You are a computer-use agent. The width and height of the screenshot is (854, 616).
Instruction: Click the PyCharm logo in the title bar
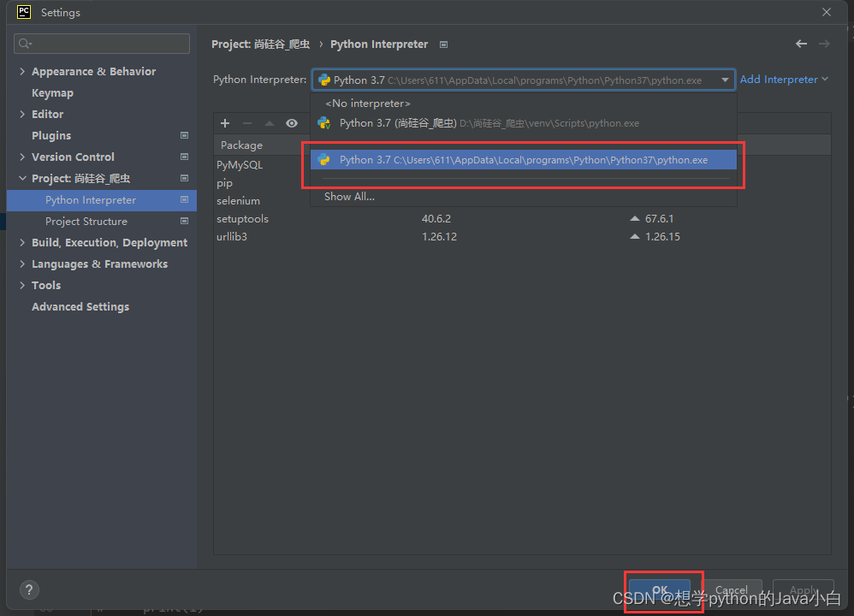click(22, 12)
